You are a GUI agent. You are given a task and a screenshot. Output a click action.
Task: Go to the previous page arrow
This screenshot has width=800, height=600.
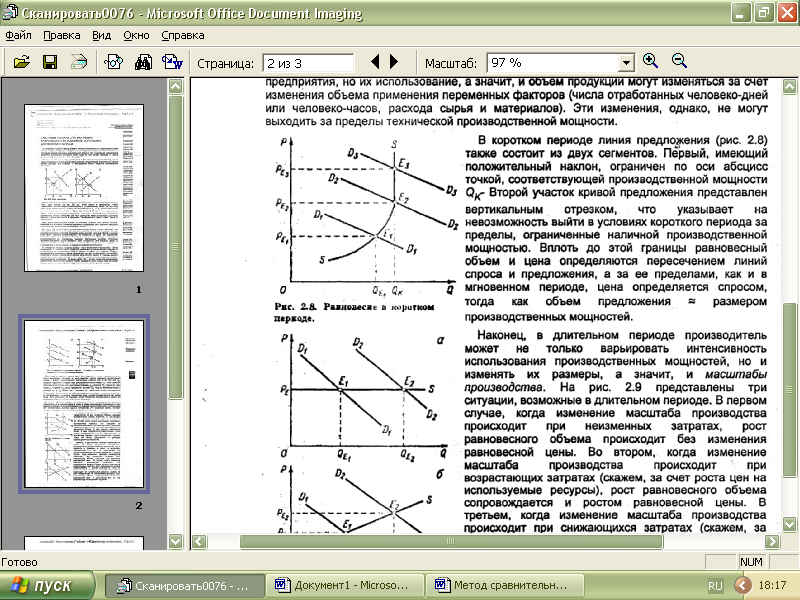click(x=376, y=62)
